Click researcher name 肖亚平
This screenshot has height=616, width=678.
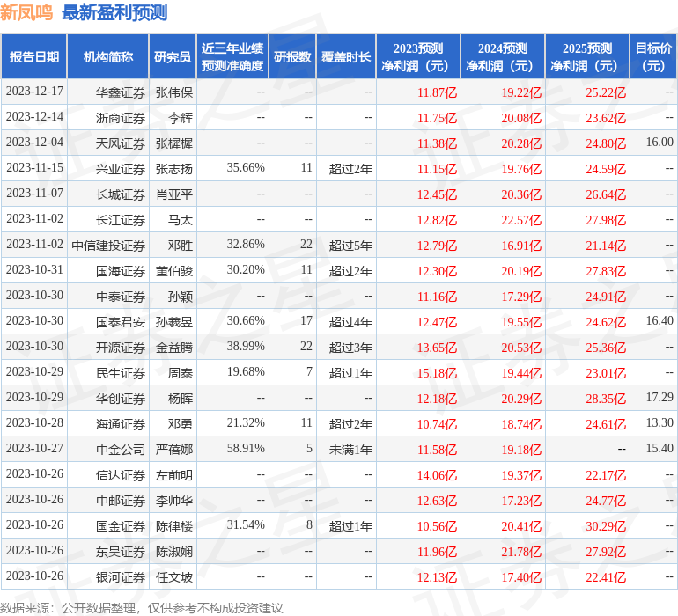tap(174, 194)
